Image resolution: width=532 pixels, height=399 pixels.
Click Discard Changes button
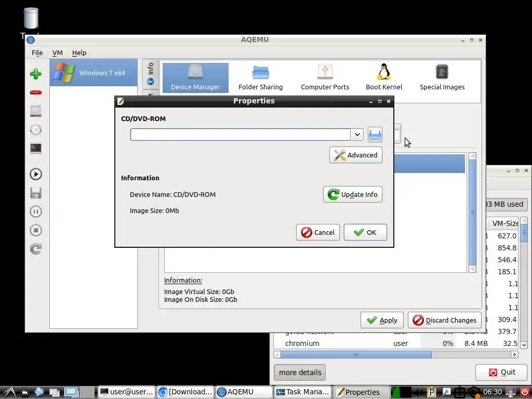pos(445,320)
